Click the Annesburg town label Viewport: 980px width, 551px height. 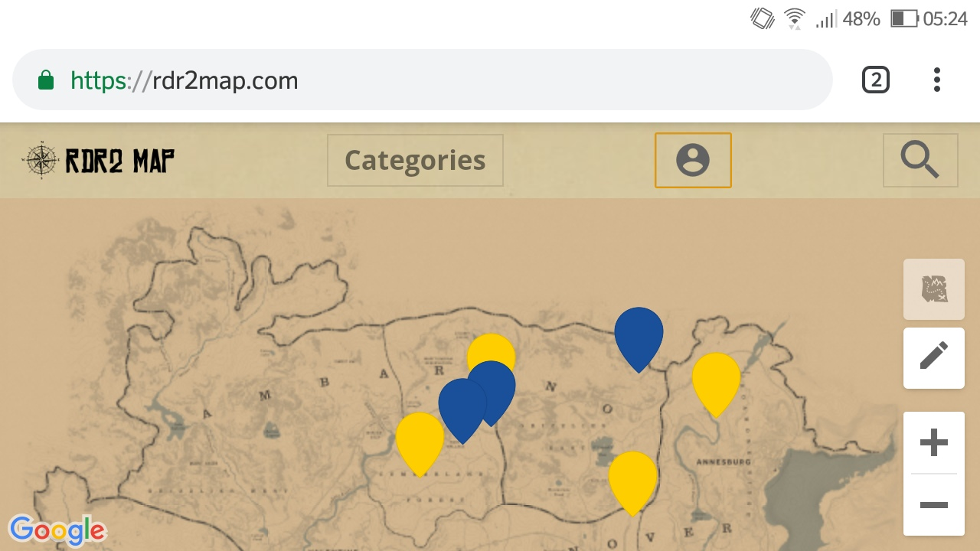pyautogui.click(x=724, y=462)
